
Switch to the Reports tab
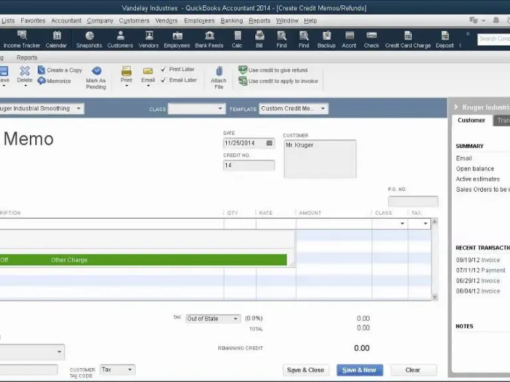[27, 58]
